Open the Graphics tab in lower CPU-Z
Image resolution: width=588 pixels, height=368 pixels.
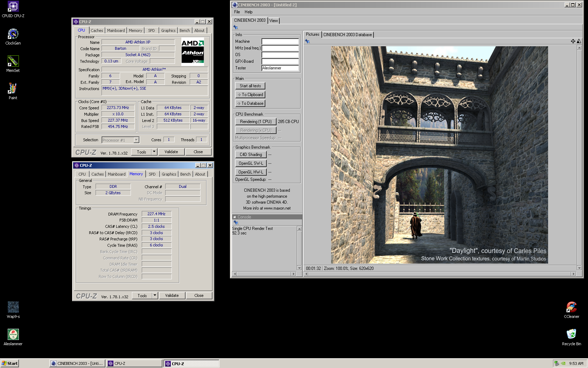point(169,174)
